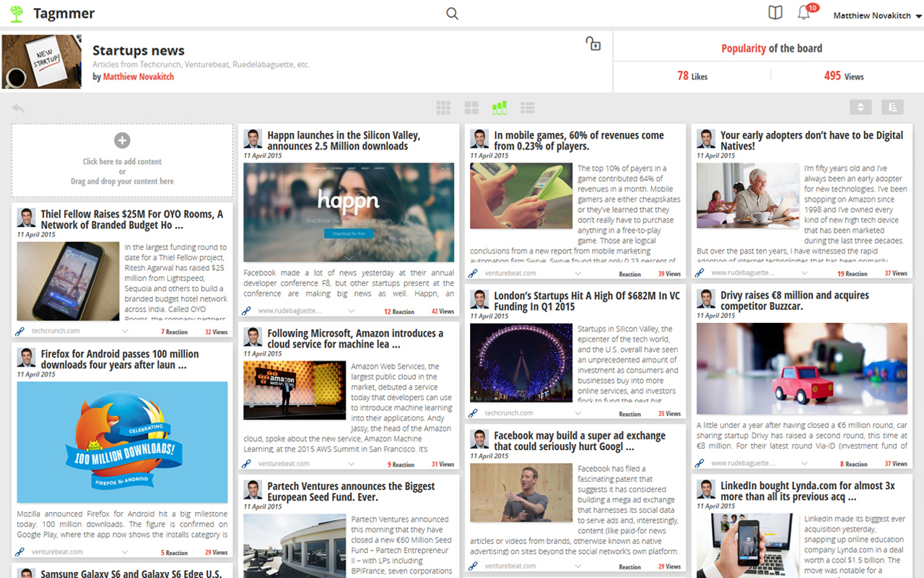The width and height of the screenshot is (924, 578).
Task: Open Samsung Galaxy S6 article title
Action: point(131,574)
